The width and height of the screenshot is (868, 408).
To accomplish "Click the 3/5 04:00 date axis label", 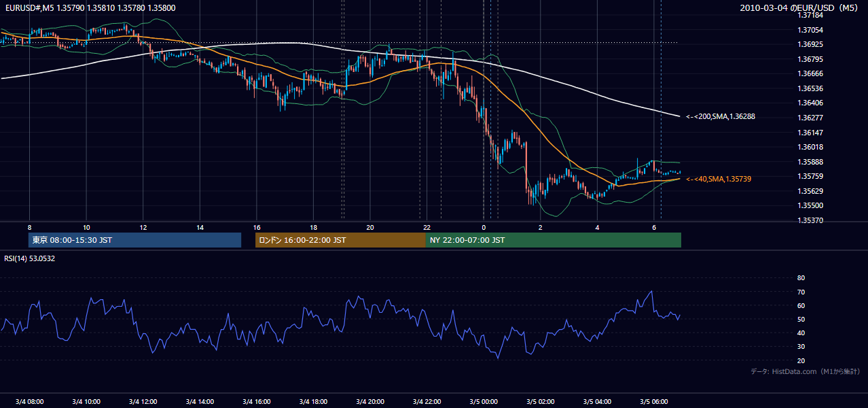I will (x=596, y=401).
